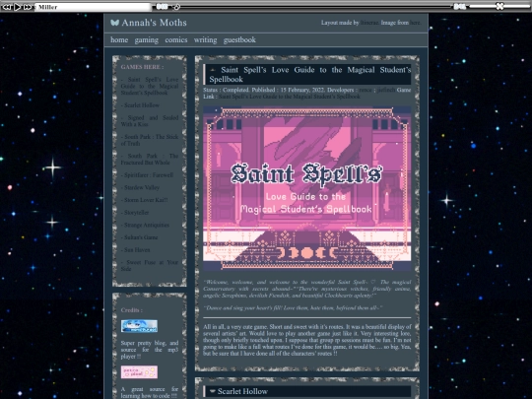Click the Saint Spell's pixel art cover image

(x=307, y=188)
